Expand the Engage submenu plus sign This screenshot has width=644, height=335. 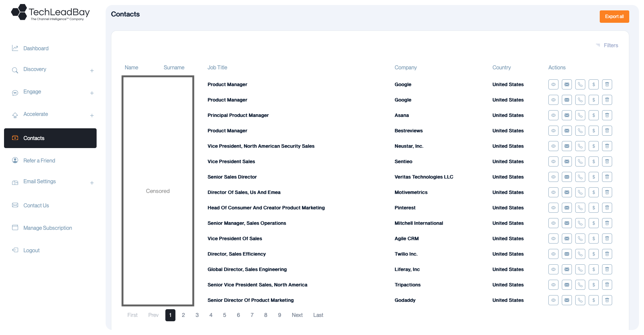pos(92,93)
